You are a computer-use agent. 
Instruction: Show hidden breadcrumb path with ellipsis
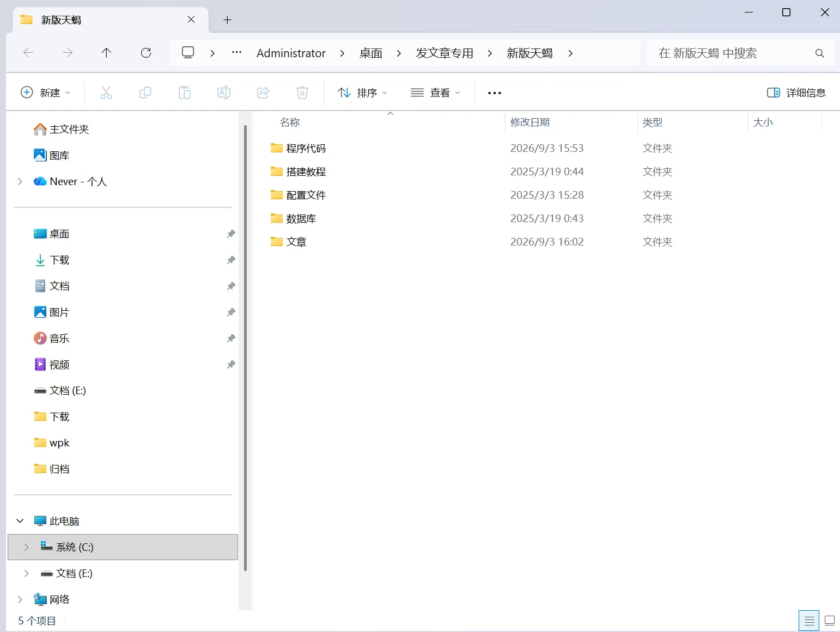pyautogui.click(x=236, y=53)
